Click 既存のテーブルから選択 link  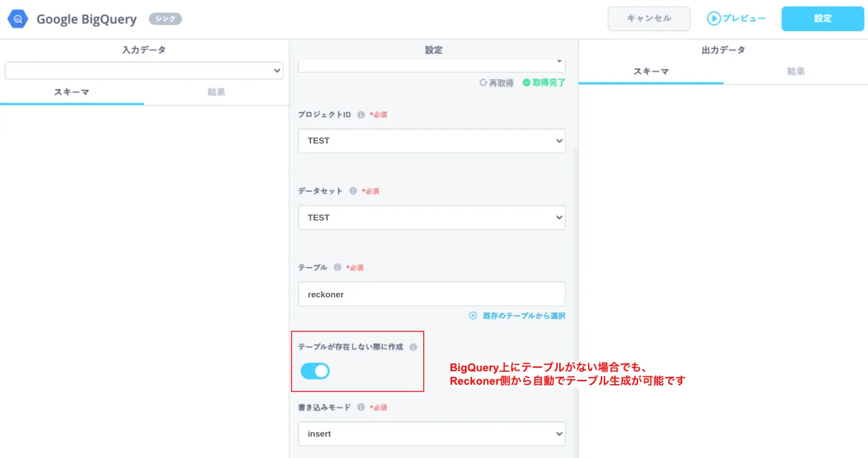point(517,316)
